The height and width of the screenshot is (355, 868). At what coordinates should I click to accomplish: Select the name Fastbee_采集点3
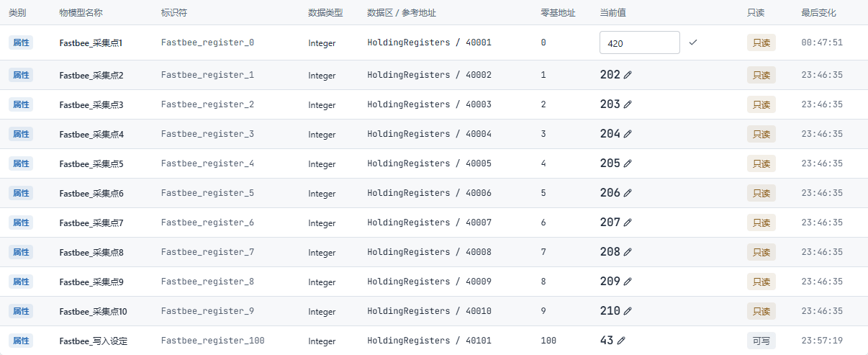(91, 105)
